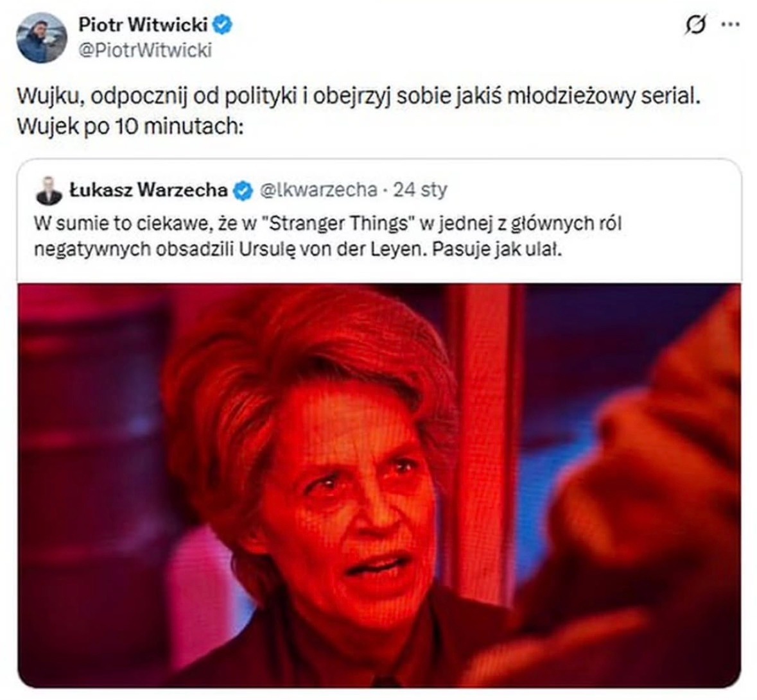Viewport: 757px width, 700px height.
Task: Click the blue verified badge beside Piotr Witwicki
Action: point(223,25)
